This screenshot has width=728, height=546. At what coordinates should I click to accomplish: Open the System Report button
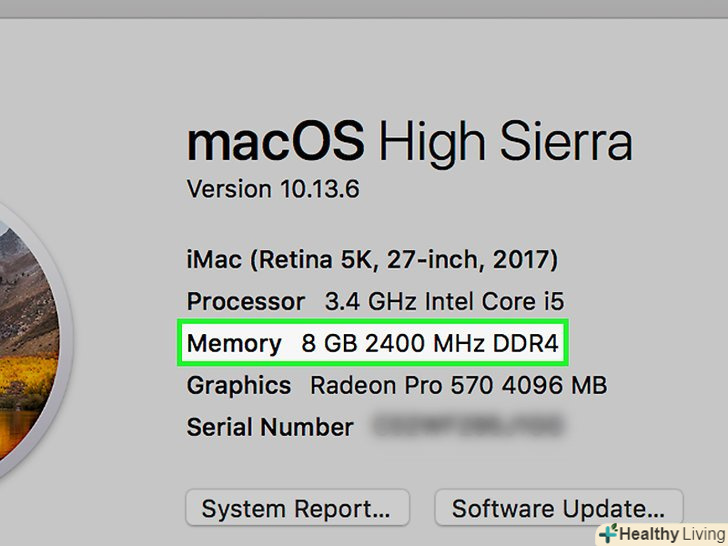point(296,508)
